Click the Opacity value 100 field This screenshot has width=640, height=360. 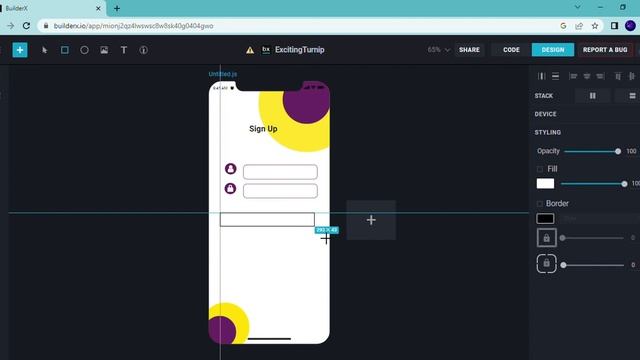(631, 151)
